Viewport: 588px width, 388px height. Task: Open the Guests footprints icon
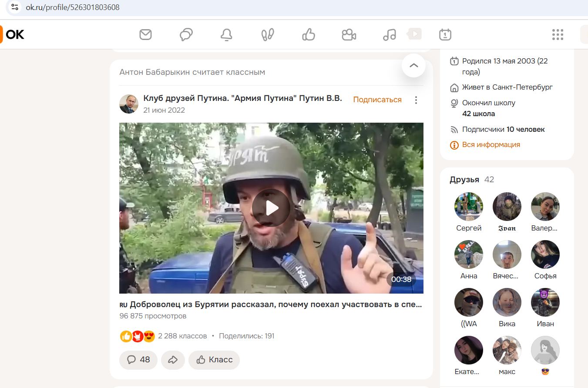(268, 35)
